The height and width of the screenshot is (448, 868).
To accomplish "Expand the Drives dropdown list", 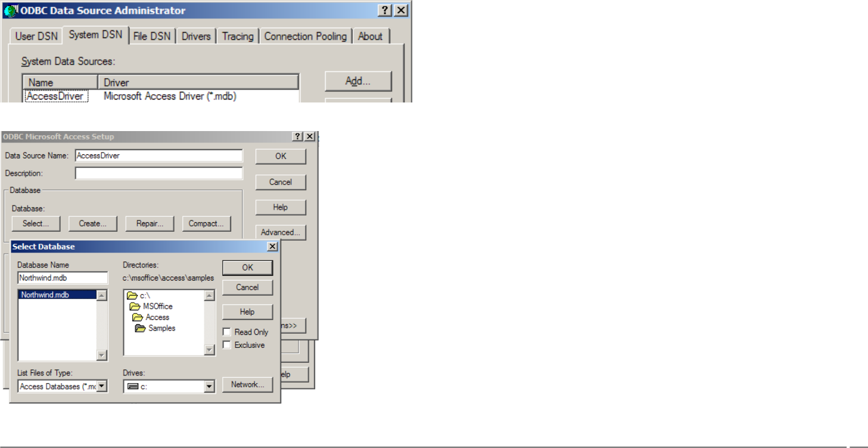I will coord(209,387).
